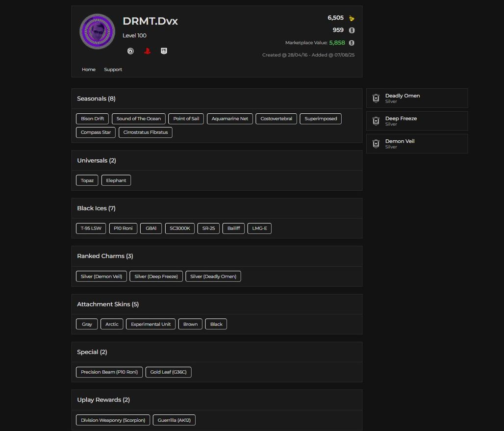Click the Deep Freeze rank badge icon
This screenshot has width=504, height=431.
click(x=376, y=121)
